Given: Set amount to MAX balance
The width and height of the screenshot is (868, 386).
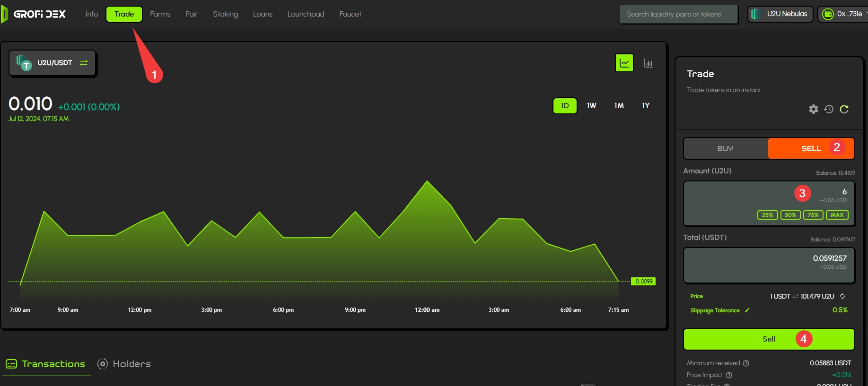Looking at the screenshot, I should 837,215.
